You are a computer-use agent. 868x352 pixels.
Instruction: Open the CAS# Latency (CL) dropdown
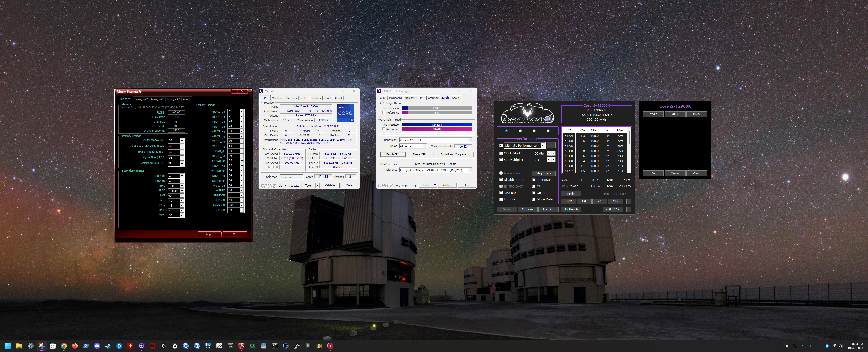(182, 141)
